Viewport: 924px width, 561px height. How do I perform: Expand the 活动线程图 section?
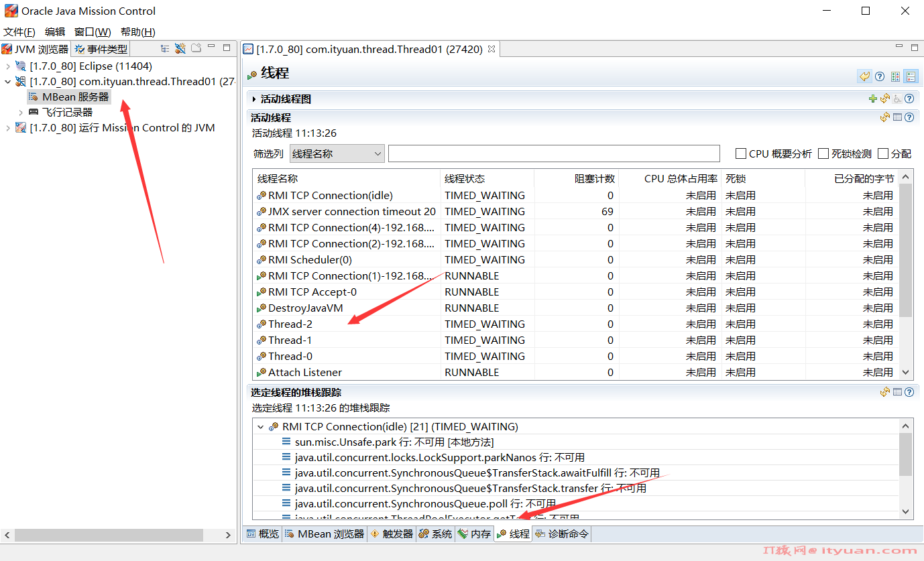pos(254,99)
